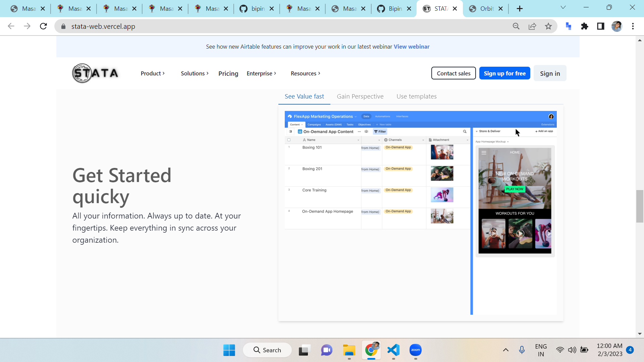Click the Boxing 101 attachment thumbnail
Image resolution: width=644 pixels, height=362 pixels.
coord(442,152)
